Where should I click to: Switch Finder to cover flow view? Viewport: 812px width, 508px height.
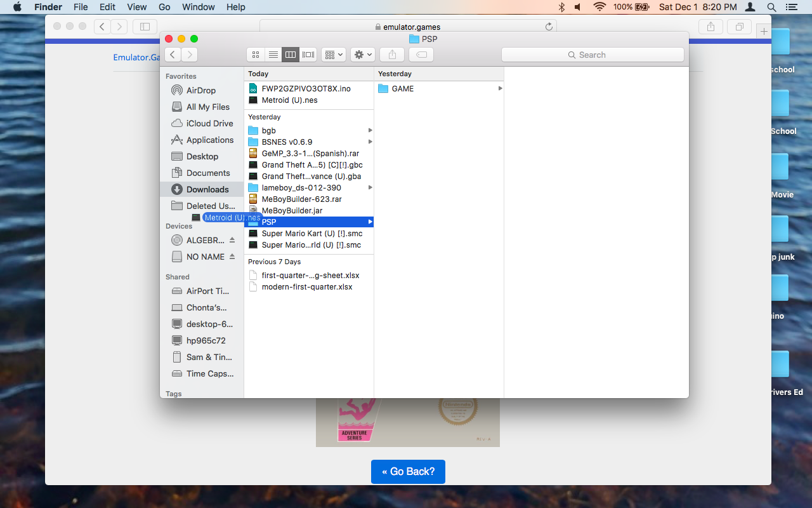coord(308,55)
